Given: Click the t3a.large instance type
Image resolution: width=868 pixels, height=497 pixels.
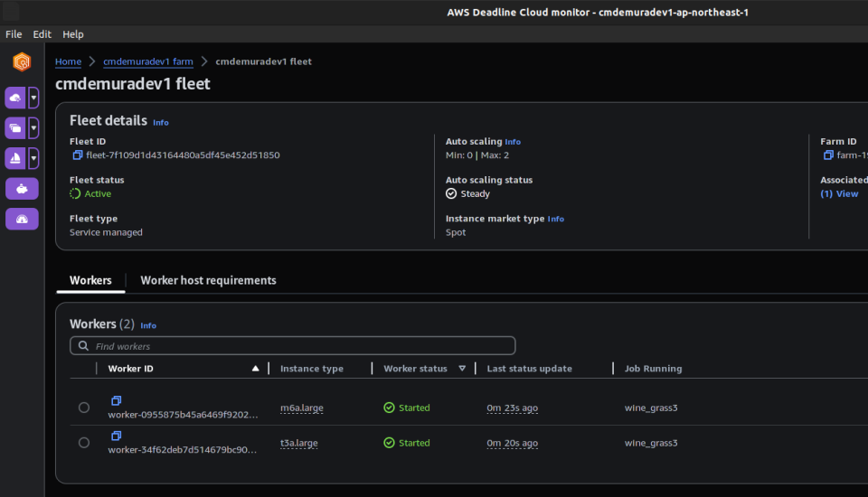Looking at the screenshot, I should (x=299, y=443).
